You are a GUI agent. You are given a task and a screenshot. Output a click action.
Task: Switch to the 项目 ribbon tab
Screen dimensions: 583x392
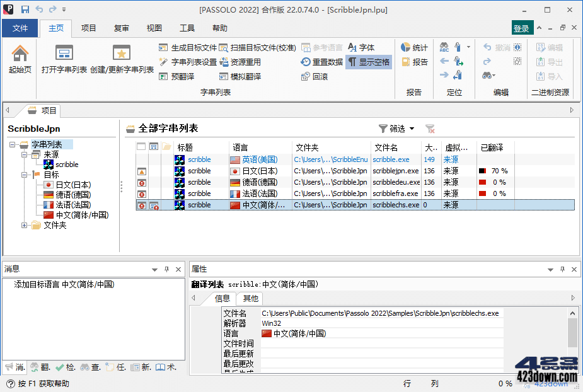pyautogui.click(x=88, y=28)
